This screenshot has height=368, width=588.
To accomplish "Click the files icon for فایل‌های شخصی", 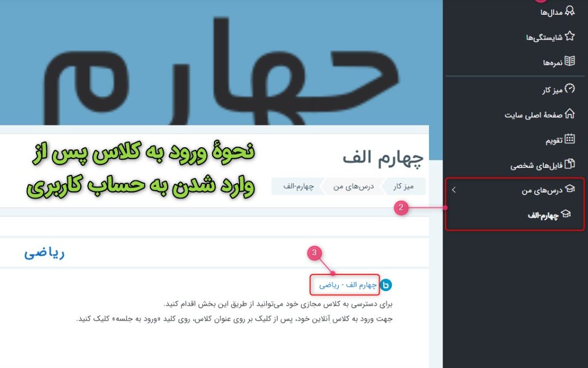I will (569, 164).
